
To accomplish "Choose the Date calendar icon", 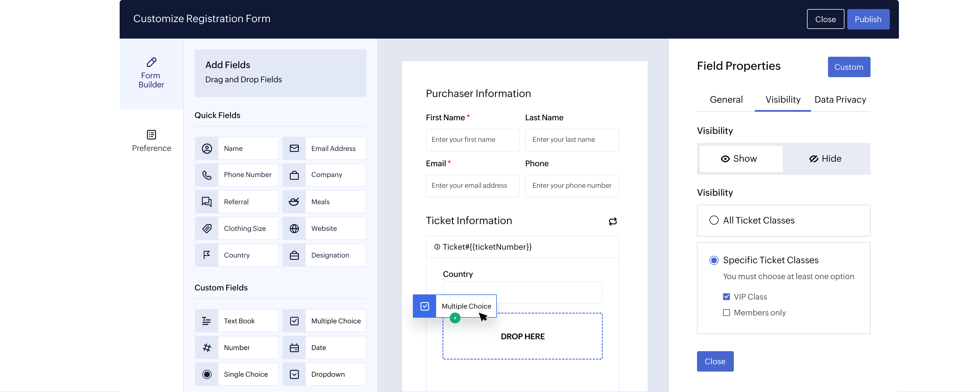I will (x=294, y=347).
